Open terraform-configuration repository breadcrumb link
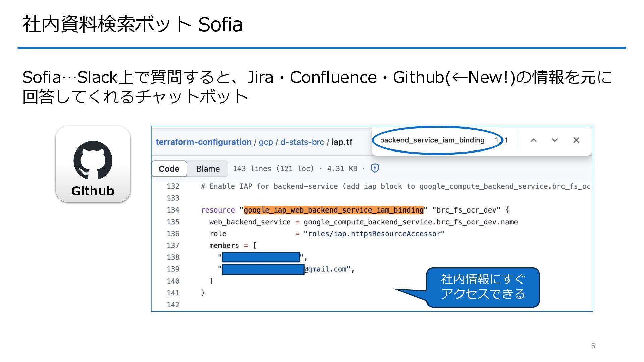The width and height of the screenshot is (644, 362). 203,142
